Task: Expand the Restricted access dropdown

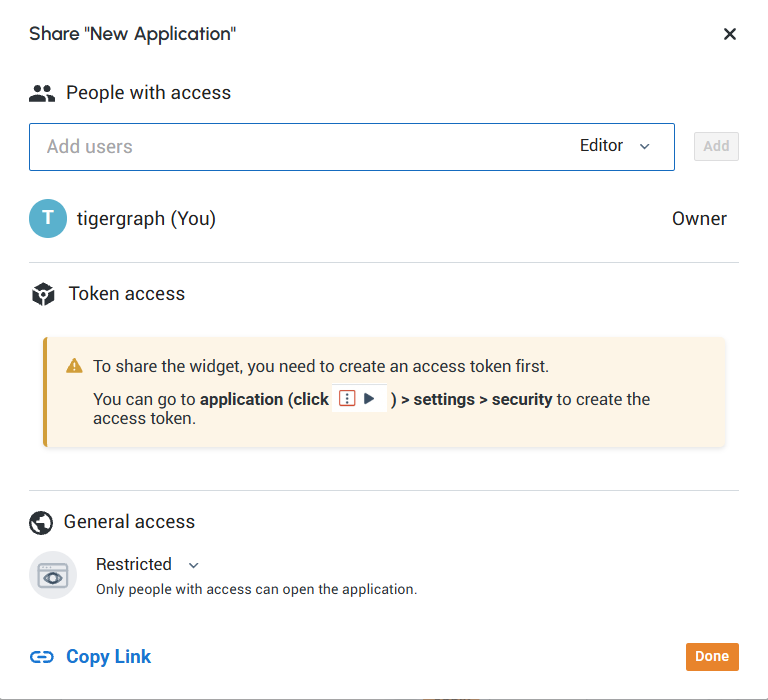Action: coord(147,564)
